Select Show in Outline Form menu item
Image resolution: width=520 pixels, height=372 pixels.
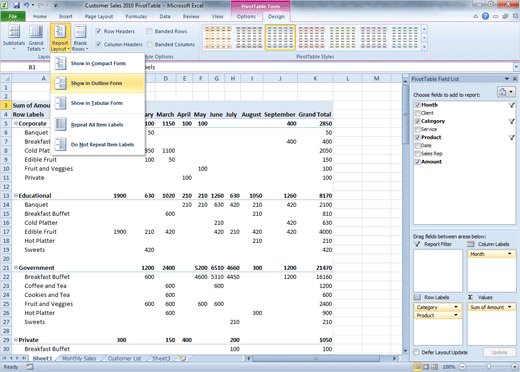tap(98, 83)
